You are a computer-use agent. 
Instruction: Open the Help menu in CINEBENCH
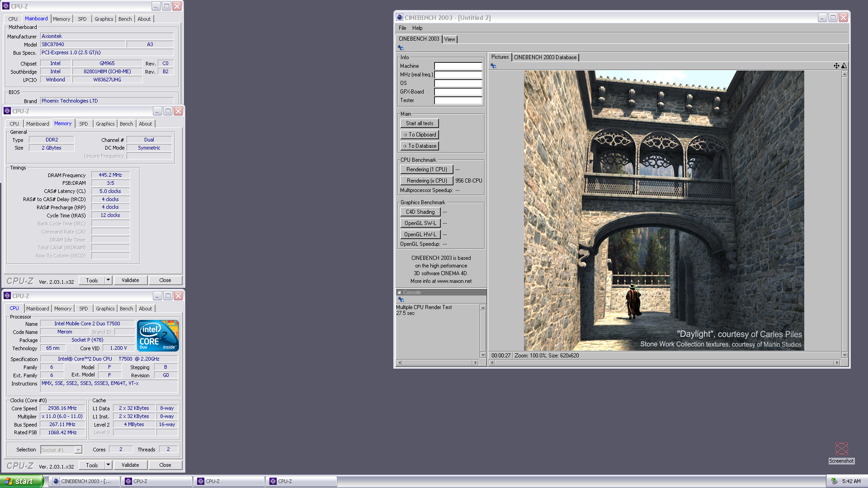coord(417,28)
